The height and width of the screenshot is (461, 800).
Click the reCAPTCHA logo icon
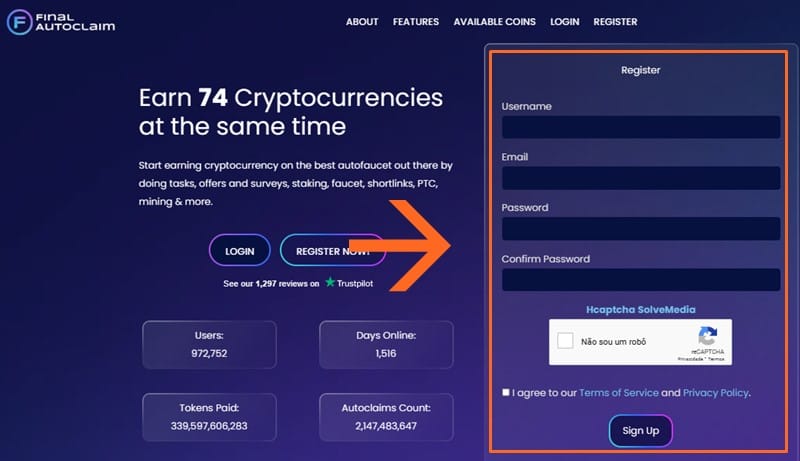[x=707, y=337]
